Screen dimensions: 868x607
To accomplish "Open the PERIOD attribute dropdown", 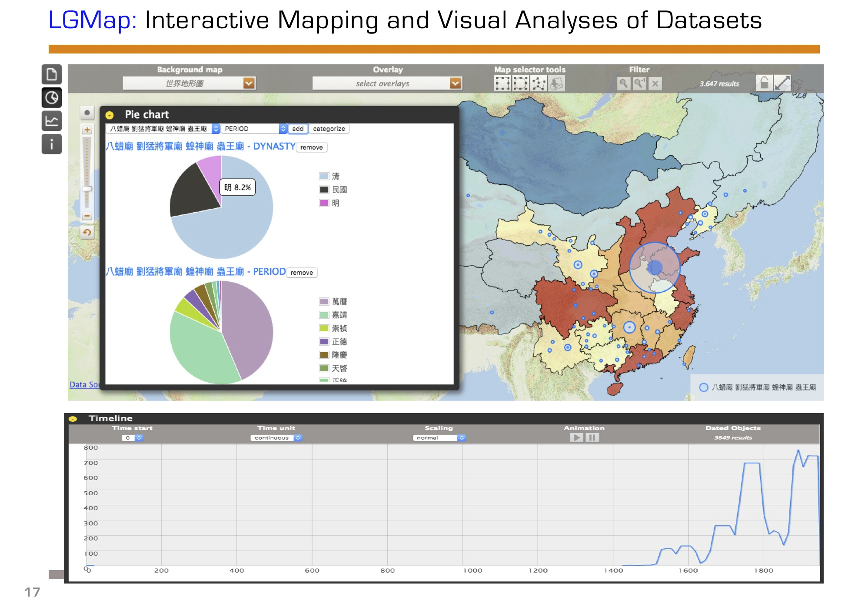I will [x=255, y=129].
